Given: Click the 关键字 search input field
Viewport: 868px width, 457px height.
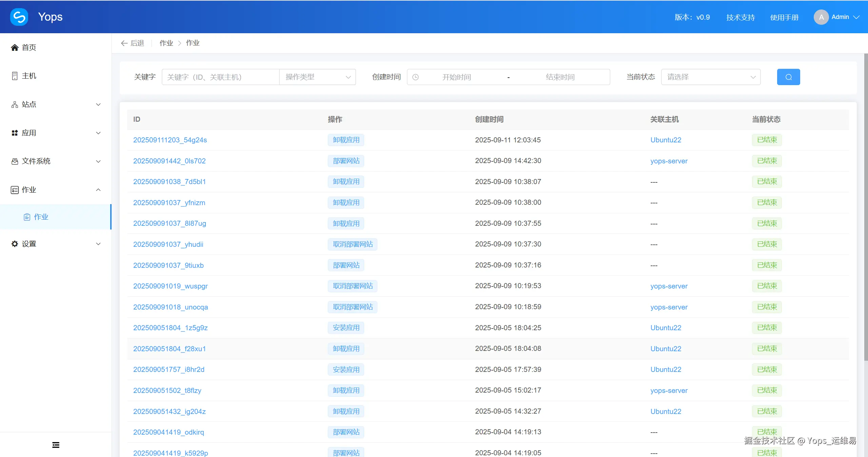Looking at the screenshot, I should pyautogui.click(x=220, y=77).
